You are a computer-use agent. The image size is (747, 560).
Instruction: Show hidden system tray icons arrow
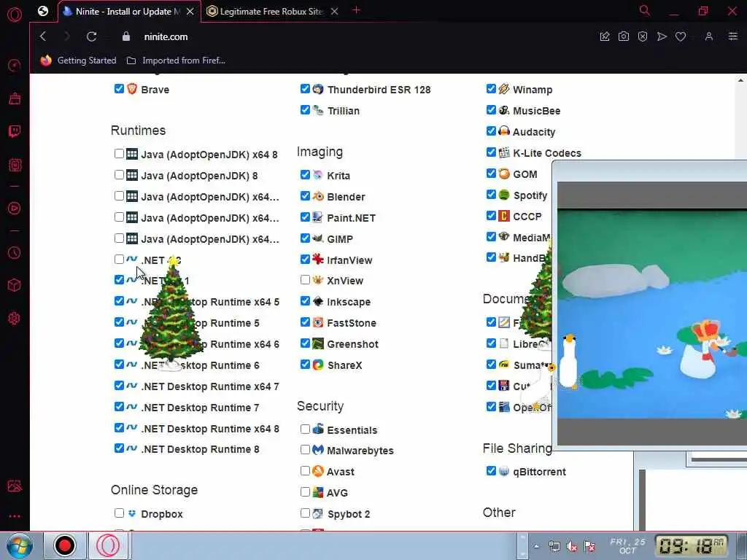pos(536,546)
